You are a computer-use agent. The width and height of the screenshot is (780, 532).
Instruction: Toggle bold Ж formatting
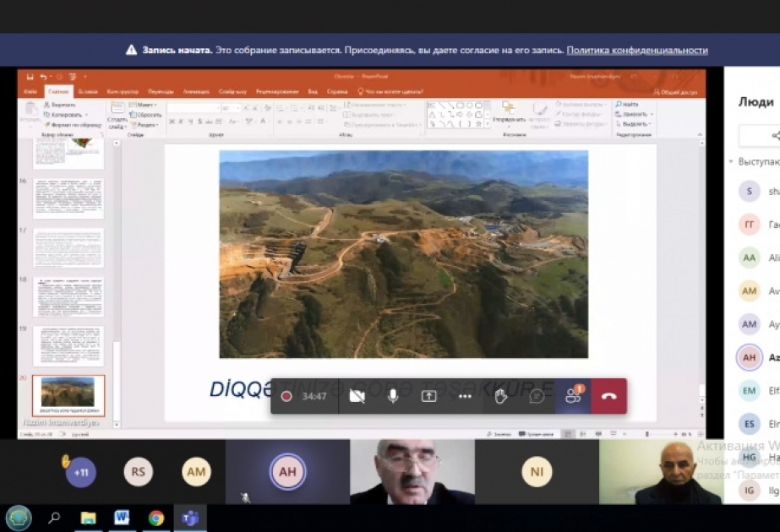click(172, 122)
